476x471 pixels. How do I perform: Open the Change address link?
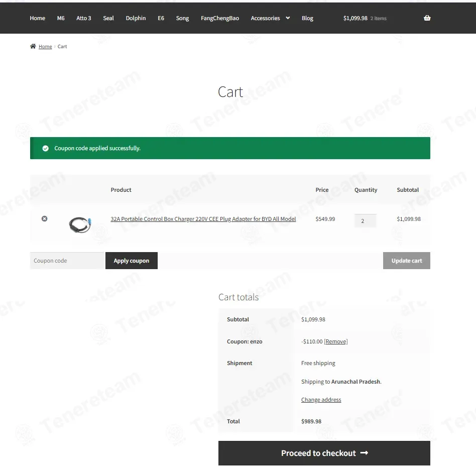coord(321,400)
